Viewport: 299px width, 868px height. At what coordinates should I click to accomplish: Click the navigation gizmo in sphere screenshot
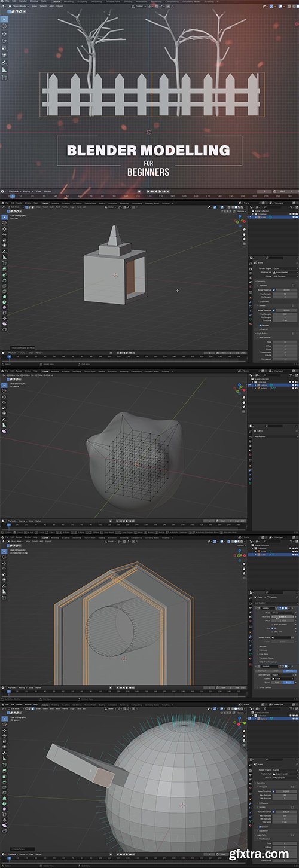(239, 722)
